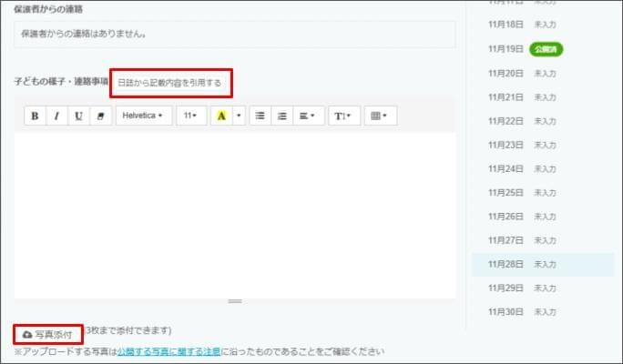Toggle italic text formatting
Image resolution: width=623 pixels, height=364 pixels.
click(x=56, y=116)
